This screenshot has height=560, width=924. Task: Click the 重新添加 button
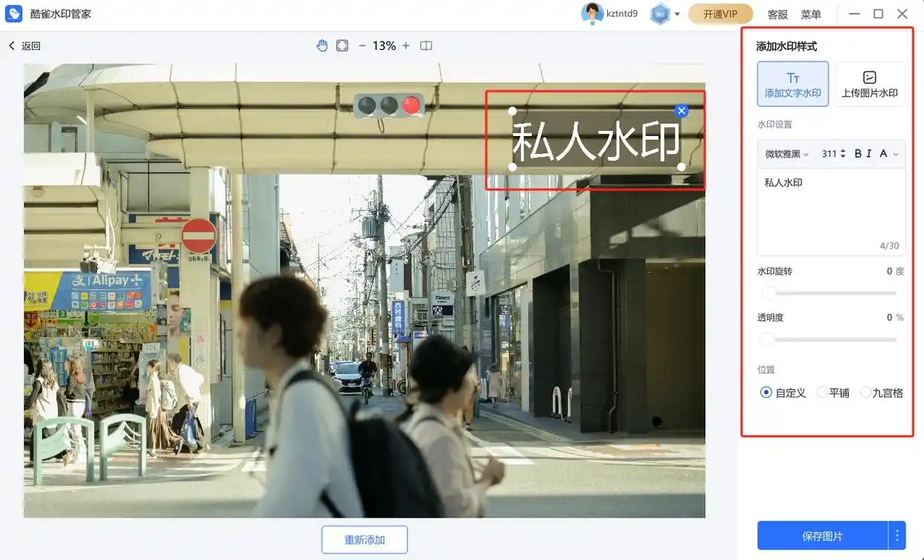(x=365, y=540)
